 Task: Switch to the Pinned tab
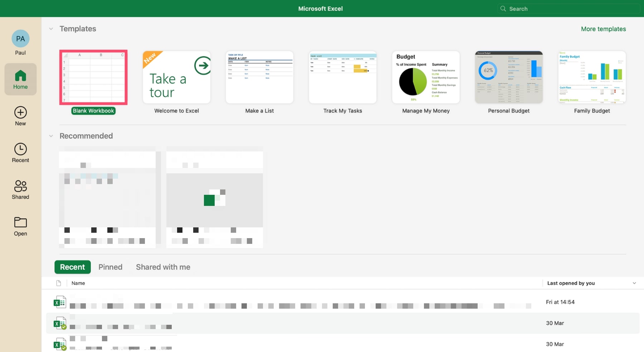click(110, 267)
